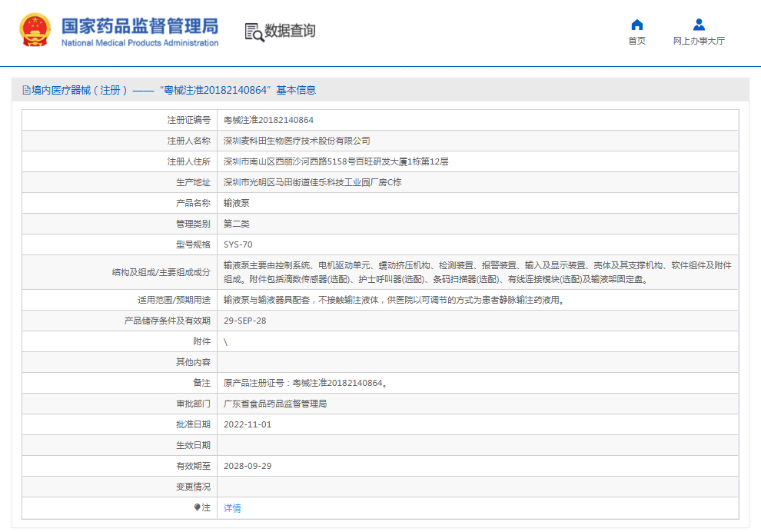Click the 首页 text link
The width and height of the screenshot is (761, 532).
[x=636, y=40]
